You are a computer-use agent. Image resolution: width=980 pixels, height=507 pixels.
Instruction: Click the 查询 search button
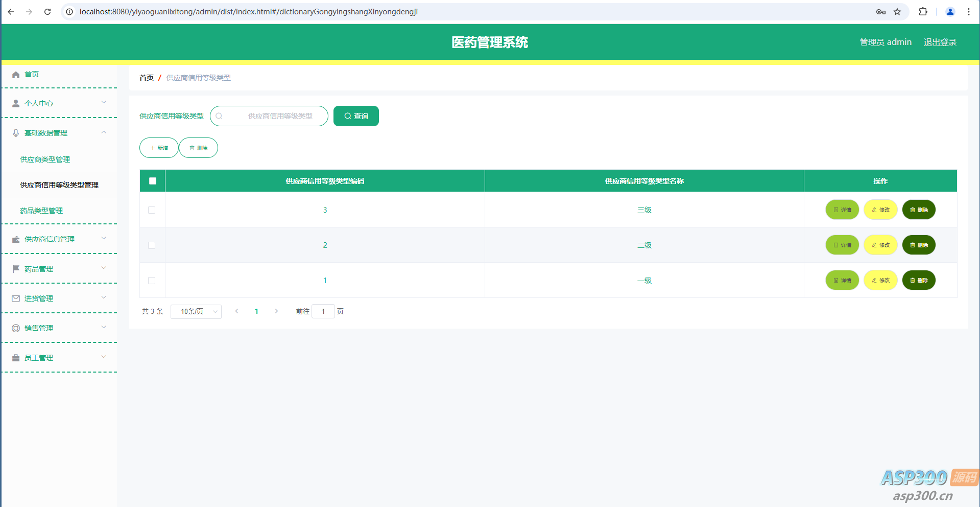click(356, 116)
